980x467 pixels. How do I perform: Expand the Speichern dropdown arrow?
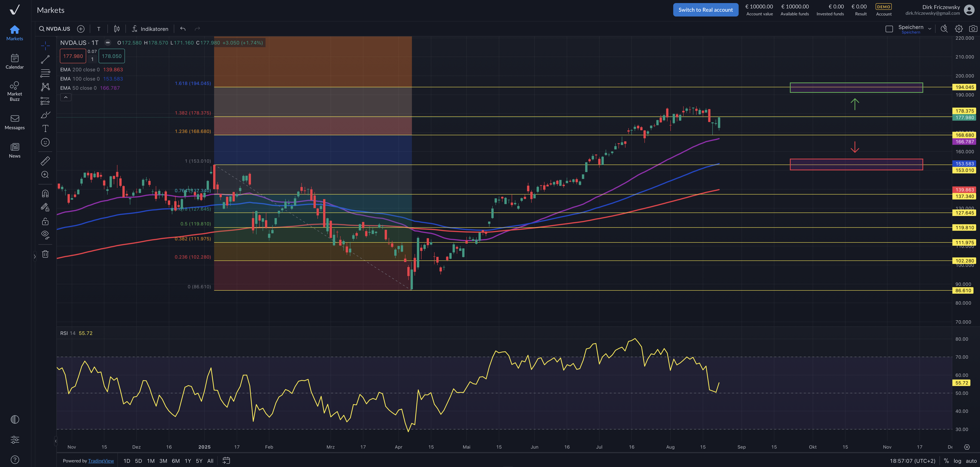pos(929,29)
